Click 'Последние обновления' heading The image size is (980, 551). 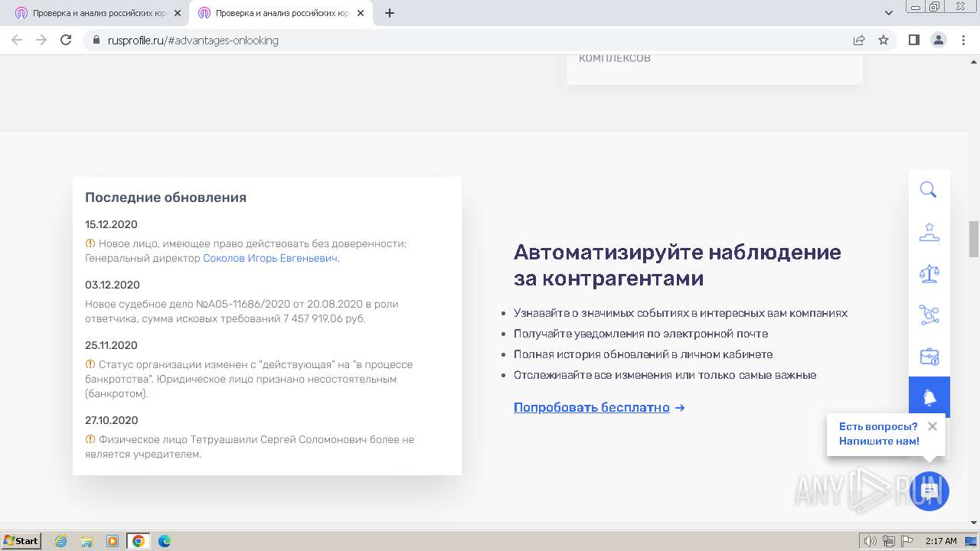pos(165,197)
